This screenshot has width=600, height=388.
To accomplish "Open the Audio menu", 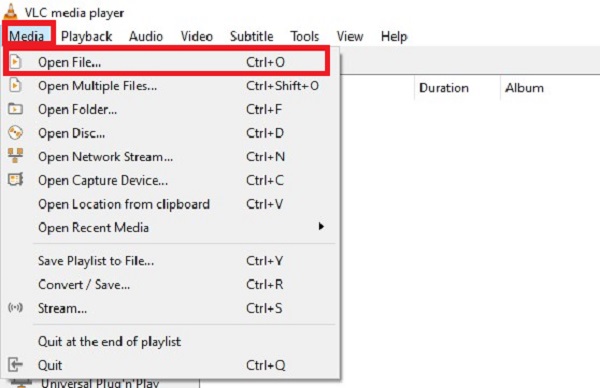I will tap(146, 36).
